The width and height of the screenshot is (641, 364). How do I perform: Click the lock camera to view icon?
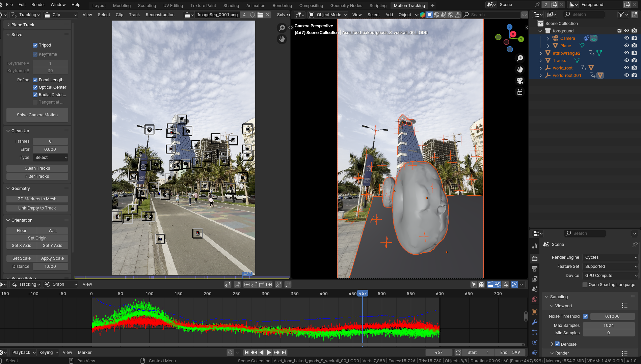pos(520,92)
